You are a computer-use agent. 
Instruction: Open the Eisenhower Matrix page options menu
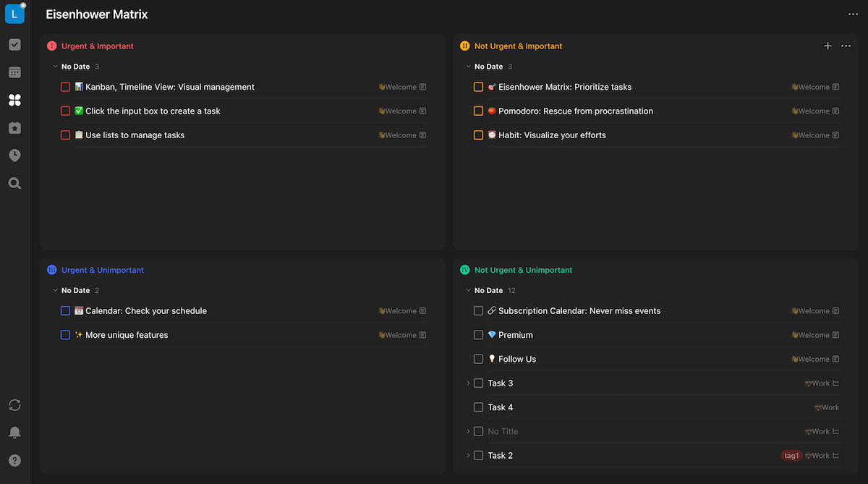pyautogui.click(x=853, y=14)
